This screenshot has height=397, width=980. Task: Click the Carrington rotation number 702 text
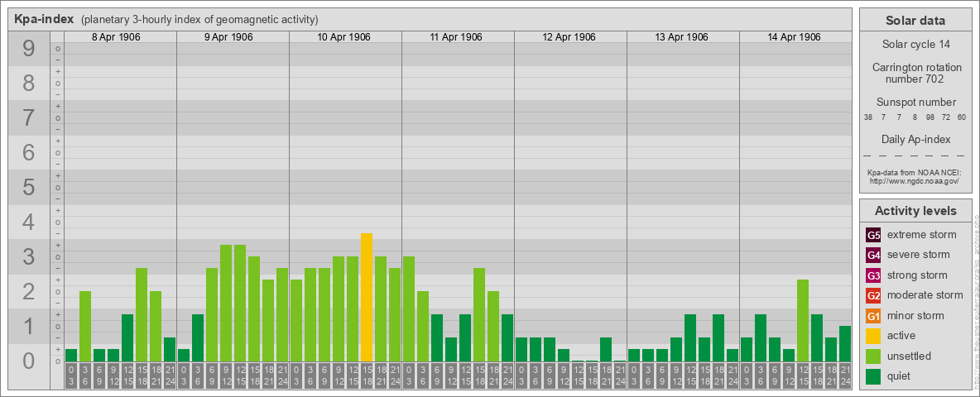tap(915, 73)
